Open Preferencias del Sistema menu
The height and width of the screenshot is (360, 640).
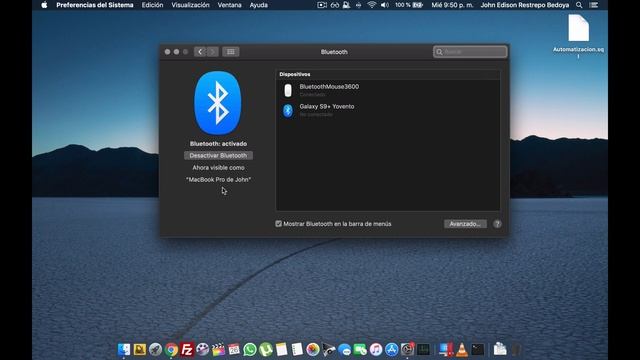[x=95, y=5]
